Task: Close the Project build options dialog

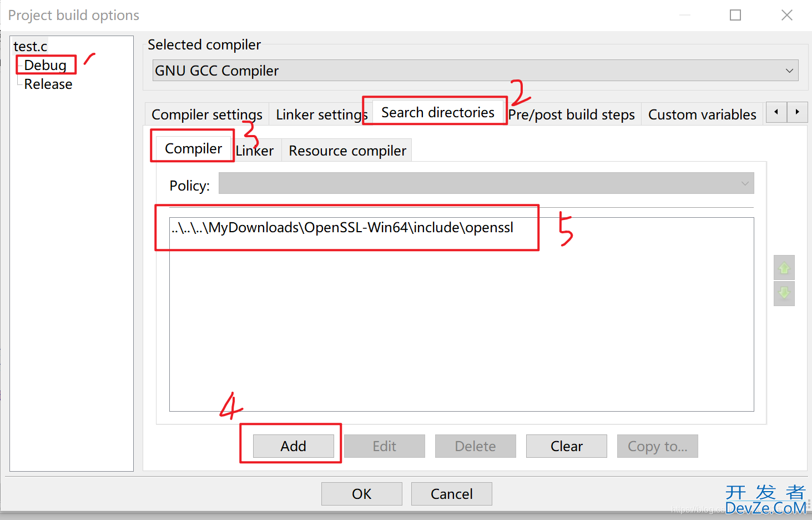Action: (x=787, y=15)
